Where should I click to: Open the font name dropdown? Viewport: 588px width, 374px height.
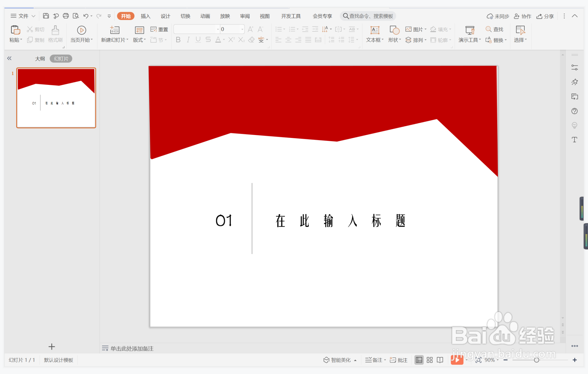click(x=218, y=29)
